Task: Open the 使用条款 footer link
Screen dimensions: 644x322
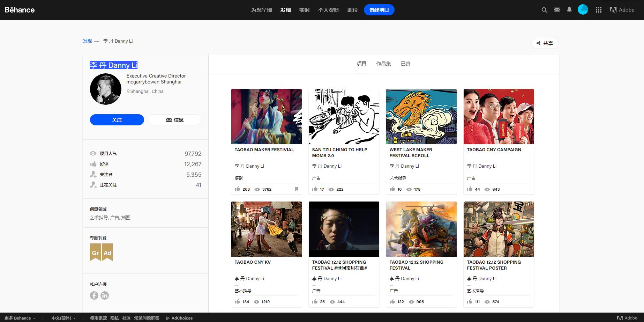Action: tap(98, 318)
